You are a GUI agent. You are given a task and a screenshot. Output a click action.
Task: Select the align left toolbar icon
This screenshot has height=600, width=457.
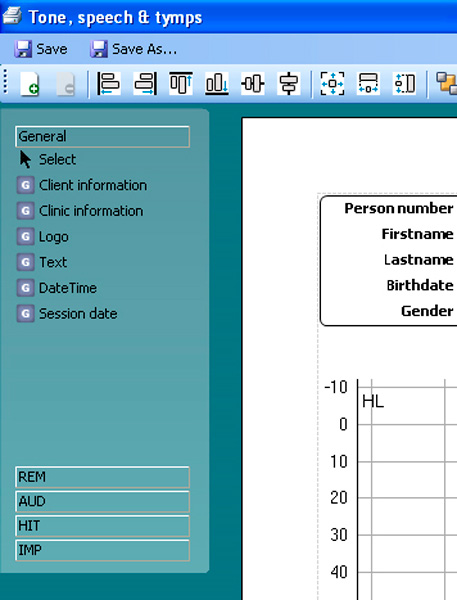[109, 83]
